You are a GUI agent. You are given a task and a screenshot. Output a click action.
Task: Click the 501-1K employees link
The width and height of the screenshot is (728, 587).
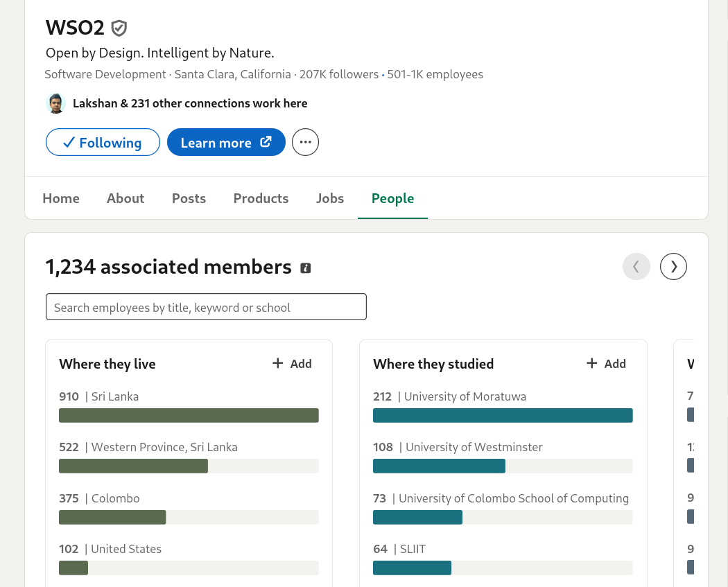point(435,74)
